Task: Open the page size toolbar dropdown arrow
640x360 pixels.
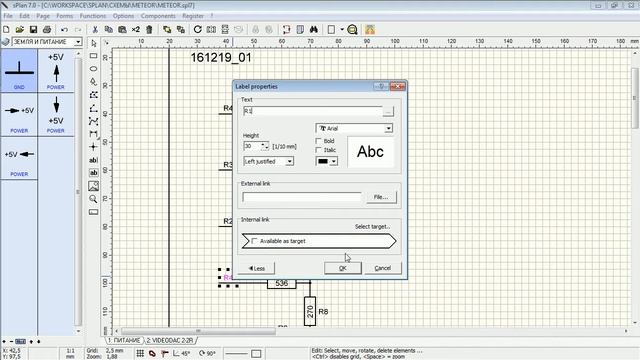Action: [342, 29]
